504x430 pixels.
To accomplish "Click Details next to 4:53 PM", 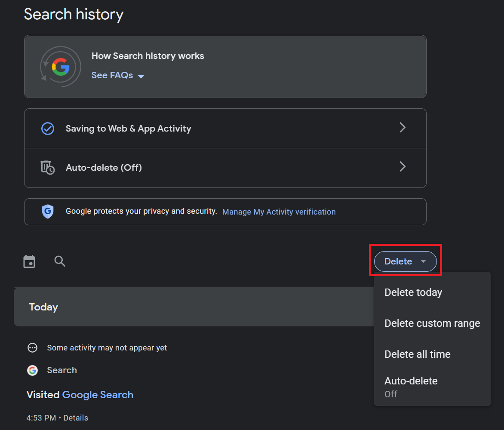I will point(76,418).
